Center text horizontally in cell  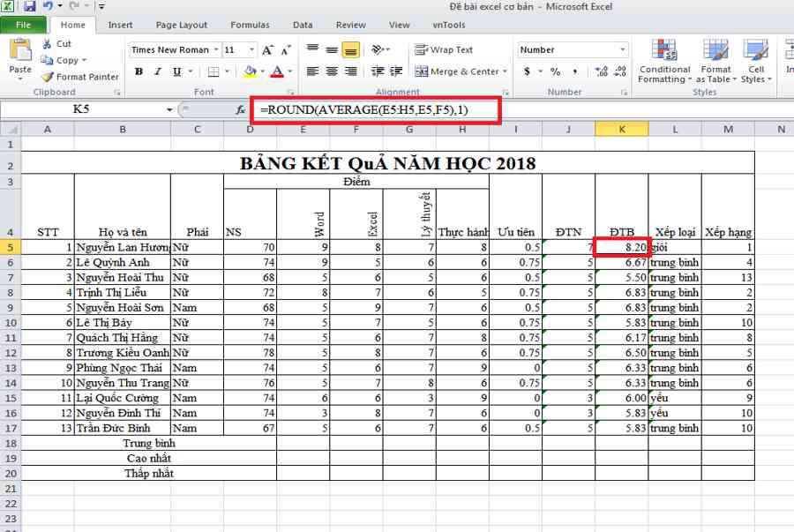pos(332,71)
